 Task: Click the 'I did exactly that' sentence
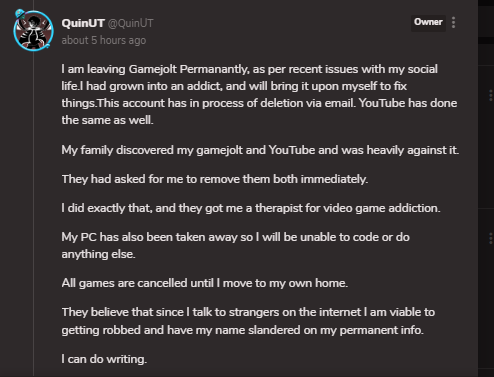251,208
